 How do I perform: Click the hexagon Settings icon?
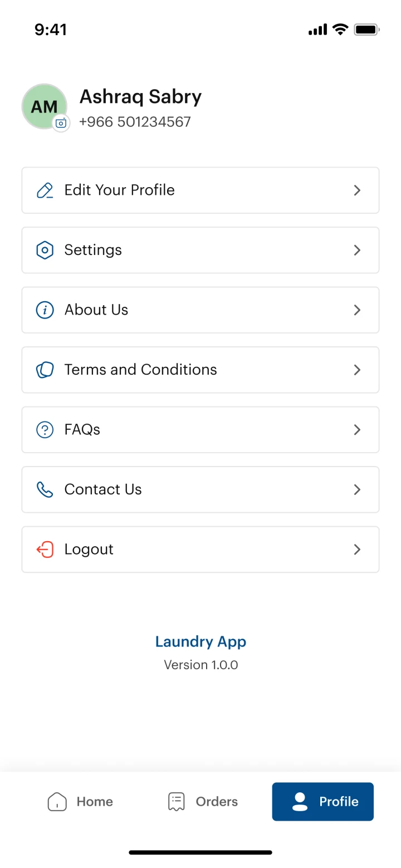45,250
